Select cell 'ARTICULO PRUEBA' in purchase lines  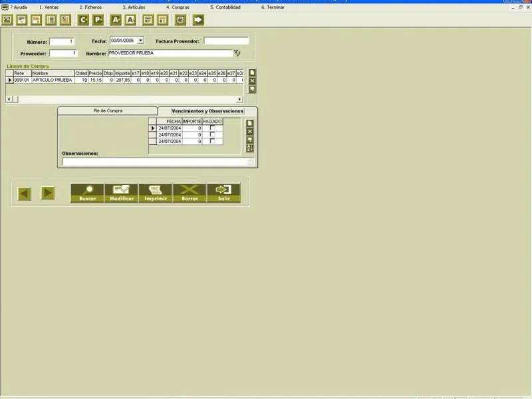point(53,80)
